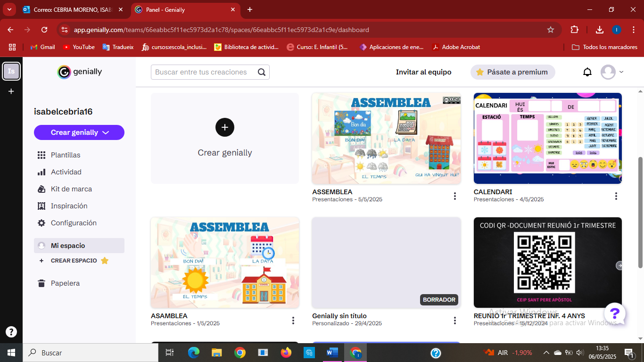This screenshot has height=362, width=644.
Task: Expand the Crear genially dropdown button
Action: point(79,132)
